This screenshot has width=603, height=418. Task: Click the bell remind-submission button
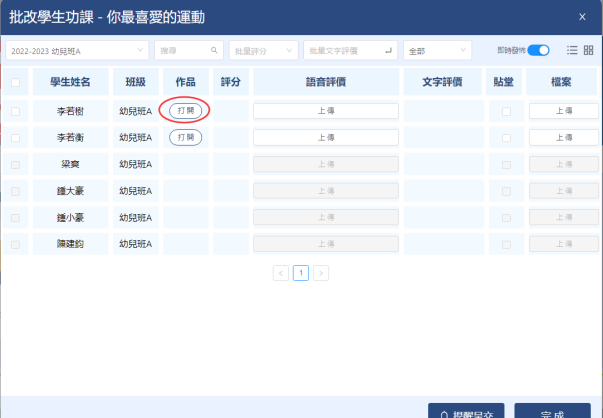coord(466,413)
